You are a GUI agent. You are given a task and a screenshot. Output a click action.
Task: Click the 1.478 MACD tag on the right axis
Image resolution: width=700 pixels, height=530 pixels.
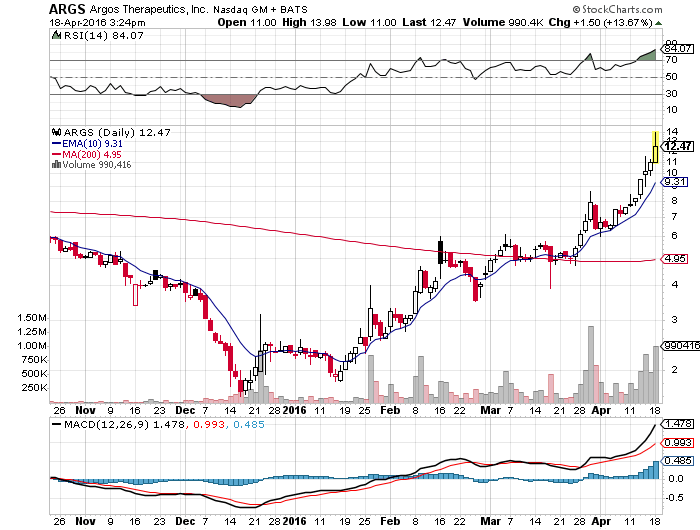coord(678,423)
